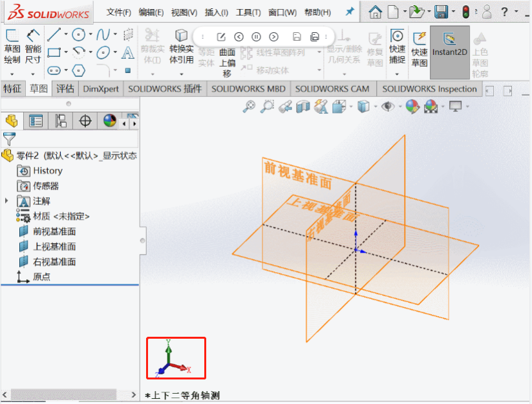Select the Circle sketch tool
The image size is (532, 404).
coord(79,34)
